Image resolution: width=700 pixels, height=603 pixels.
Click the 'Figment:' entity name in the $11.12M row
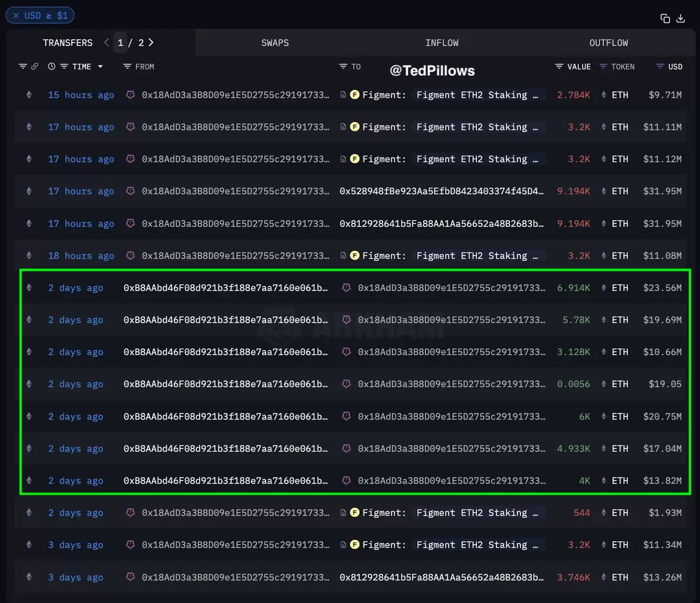pos(384,159)
